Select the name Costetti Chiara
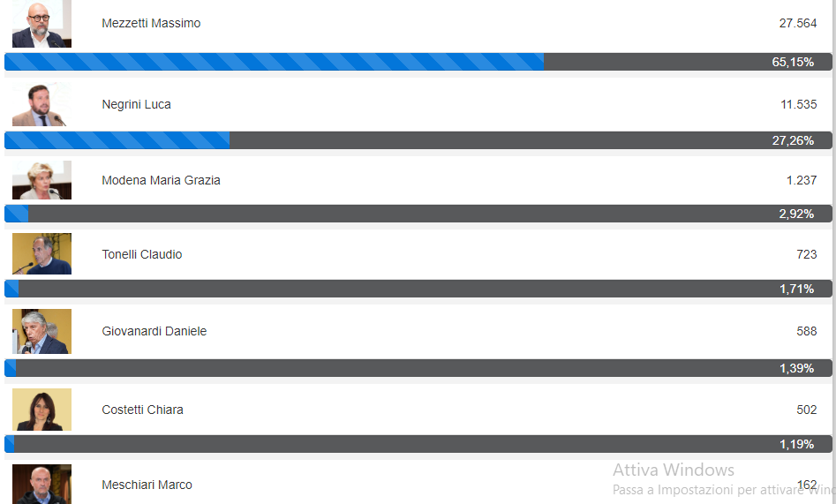The height and width of the screenshot is (504, 836). point(142,410)
